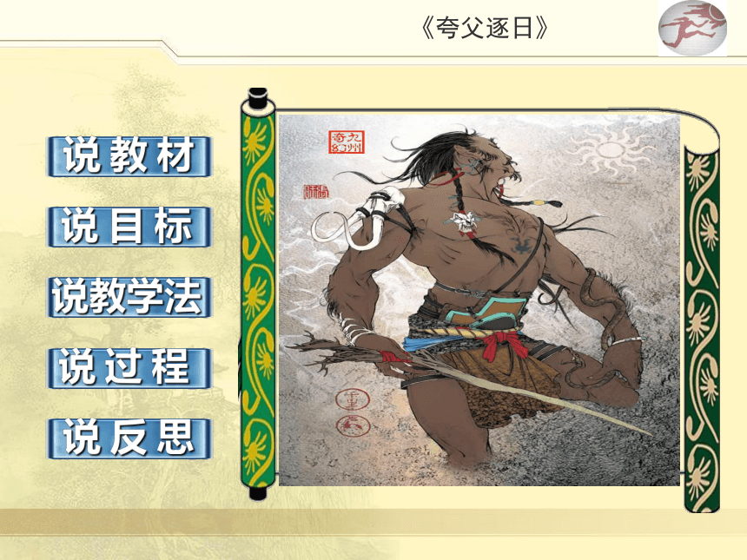Click the small red seal below the 九州 stamp
This screenshot has width=747, height=560.
tap(316, 192)
